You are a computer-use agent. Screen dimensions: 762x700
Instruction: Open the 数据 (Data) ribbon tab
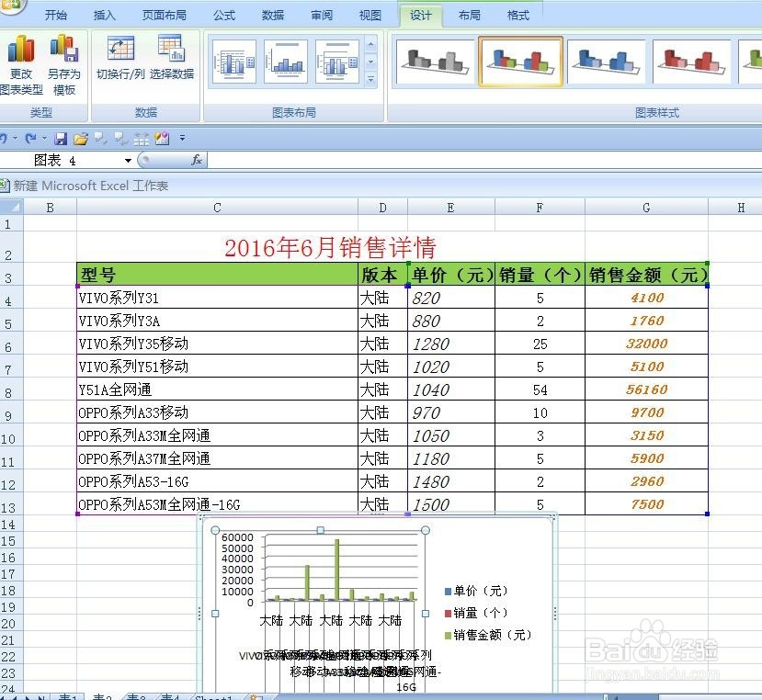coord(273,15)
